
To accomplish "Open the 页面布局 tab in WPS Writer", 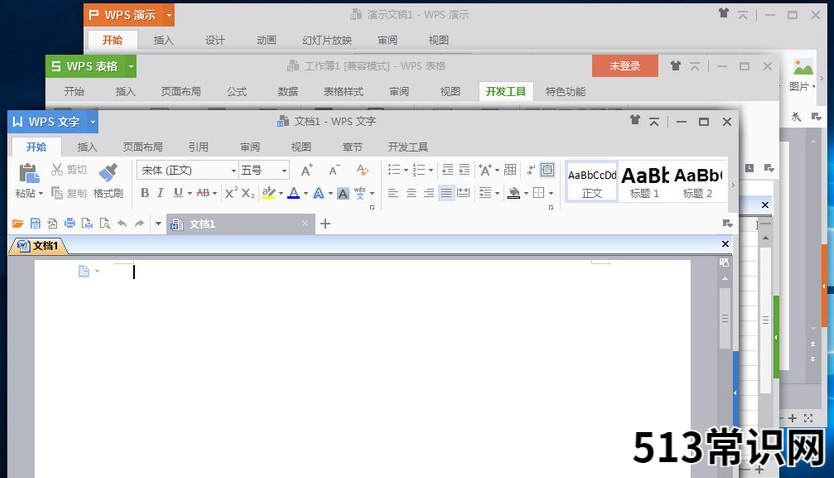I will pyautogui.click(x=143, y=147).
